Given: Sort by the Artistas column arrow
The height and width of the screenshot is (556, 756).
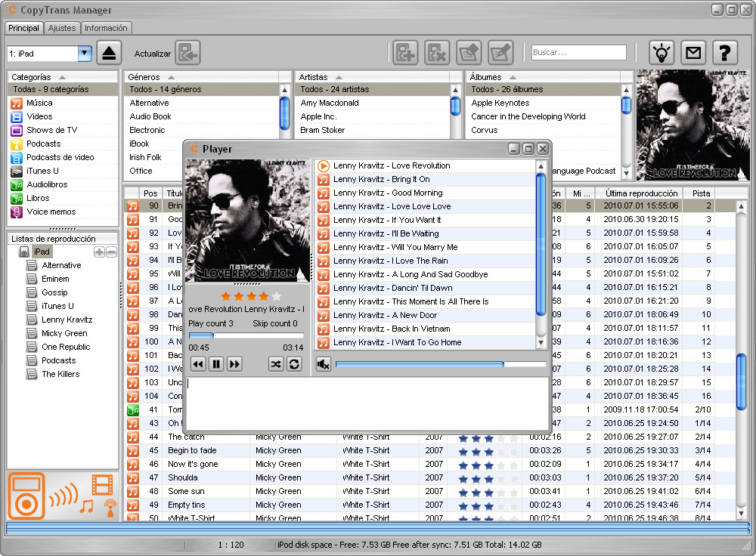Looking at the screenshot, I should pos(339,77).
